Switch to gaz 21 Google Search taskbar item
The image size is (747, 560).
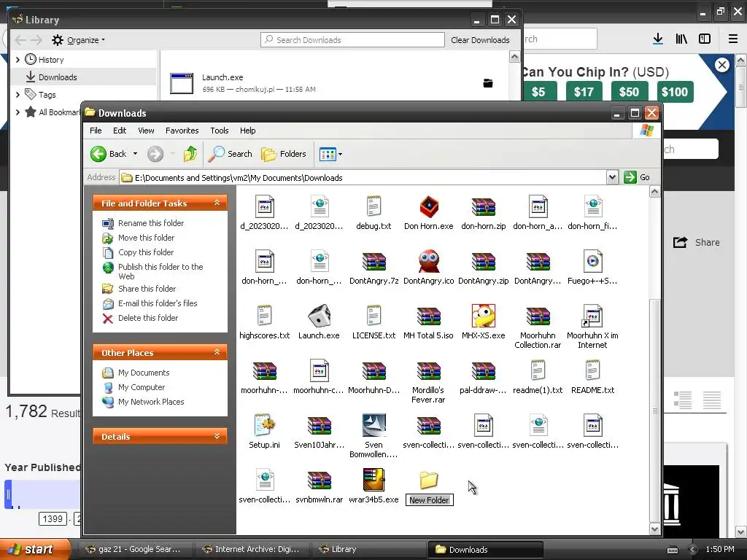136,549
